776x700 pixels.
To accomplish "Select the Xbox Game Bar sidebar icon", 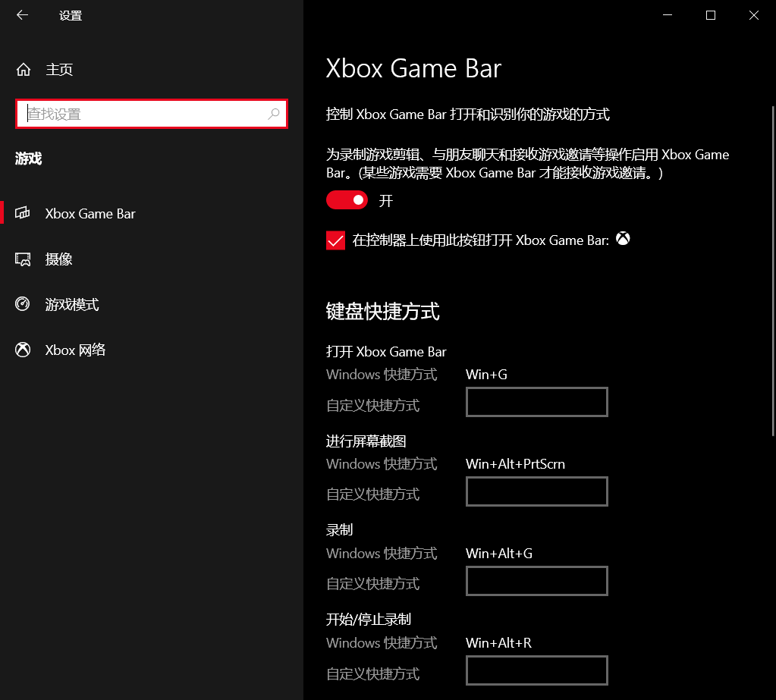I will [23, 213].
